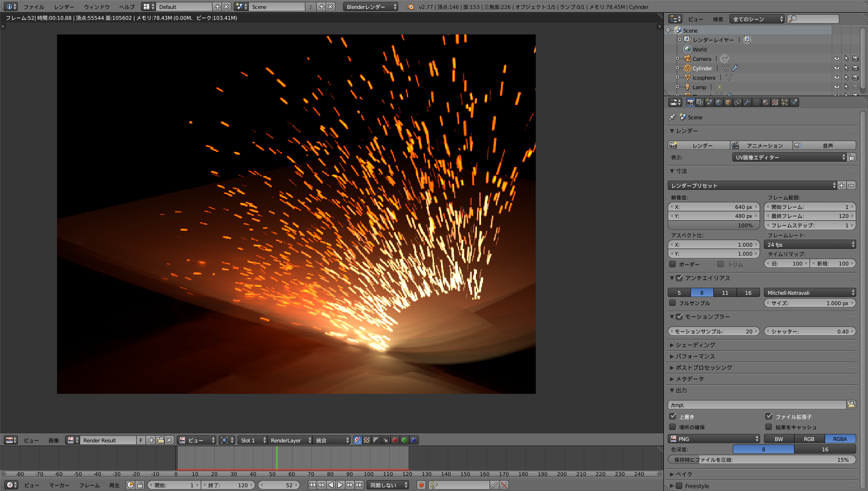This screenshot has width=868, height=491.
Task: Disable the Anti-aliasing checkbox
Action: click(x=680, y=278)
